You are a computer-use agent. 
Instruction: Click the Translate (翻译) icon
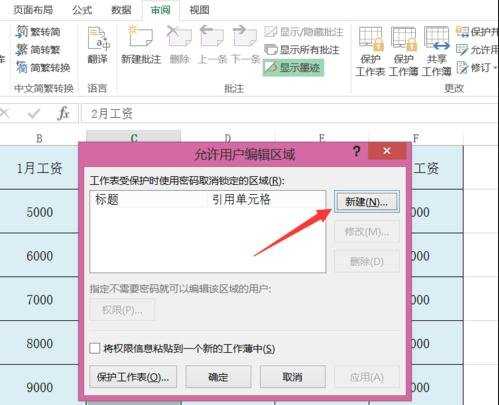[x=98, y=45]
